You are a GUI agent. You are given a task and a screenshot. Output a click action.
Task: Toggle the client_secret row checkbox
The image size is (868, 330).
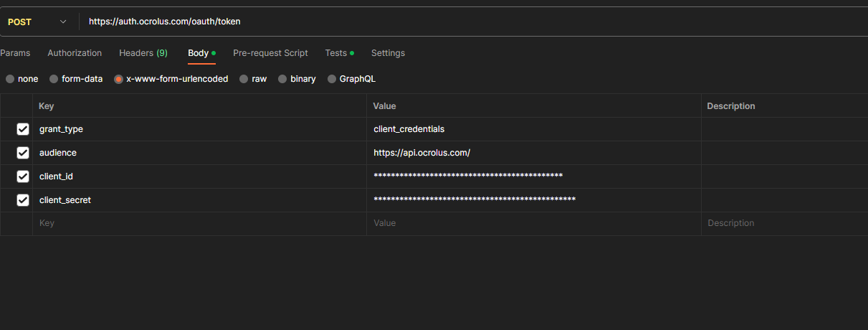pos(23,200)
